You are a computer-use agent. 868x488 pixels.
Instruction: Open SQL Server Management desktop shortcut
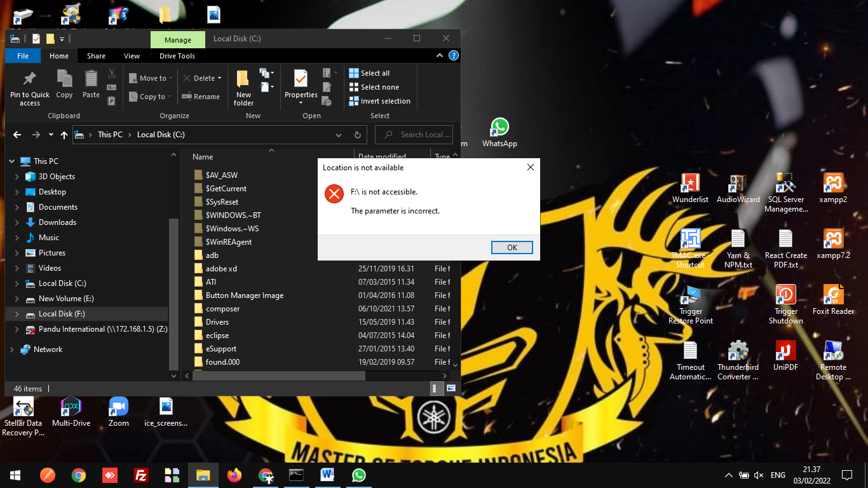[786, 193]
